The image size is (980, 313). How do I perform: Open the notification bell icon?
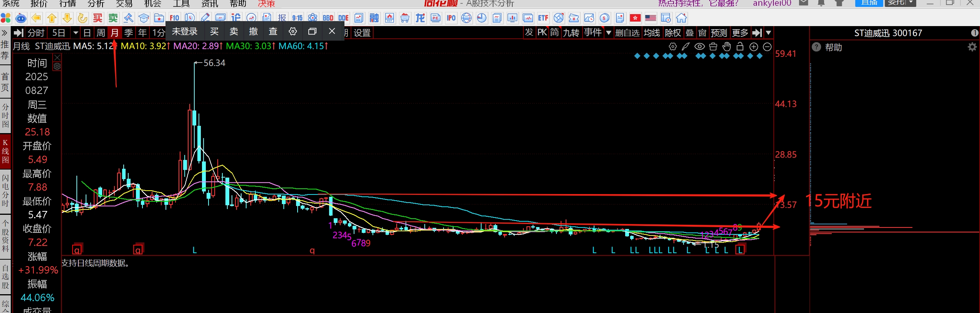[821, 3]
